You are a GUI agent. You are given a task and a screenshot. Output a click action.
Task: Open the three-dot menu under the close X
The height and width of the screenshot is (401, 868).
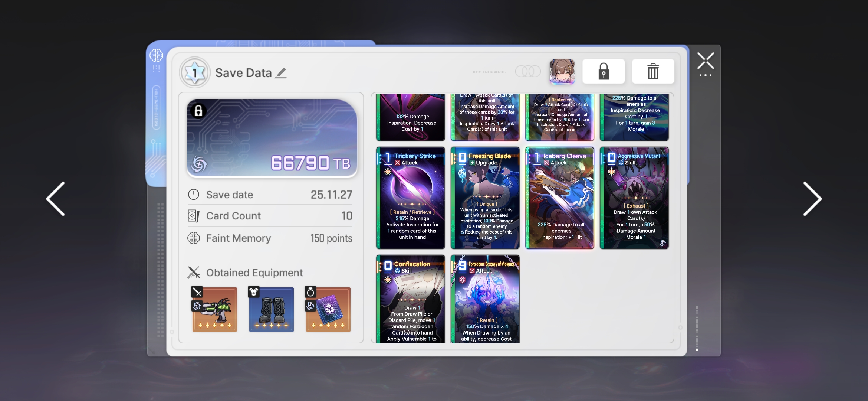[705, 75]
